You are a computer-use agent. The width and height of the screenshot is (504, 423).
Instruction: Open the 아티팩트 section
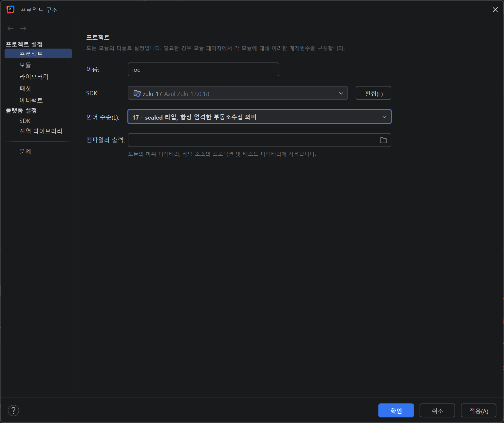pyautogui.click(x=31, y=100)
